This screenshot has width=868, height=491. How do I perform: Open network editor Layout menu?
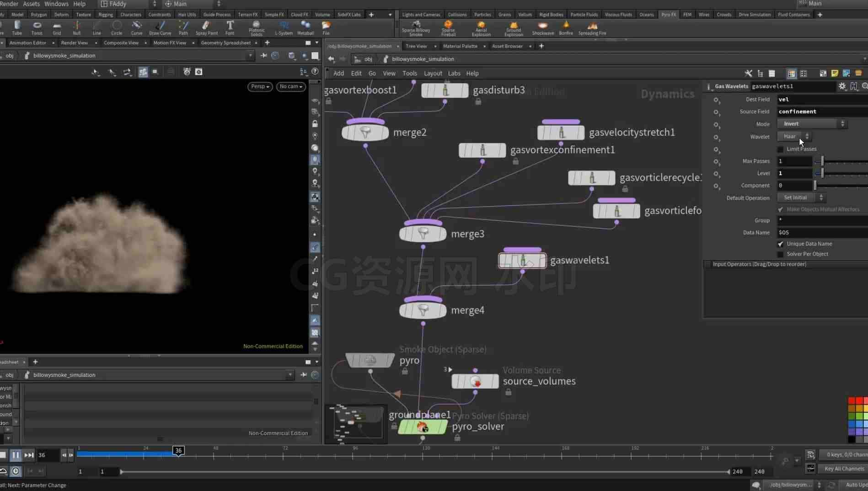pyautogui.click(x=433, y=73)
